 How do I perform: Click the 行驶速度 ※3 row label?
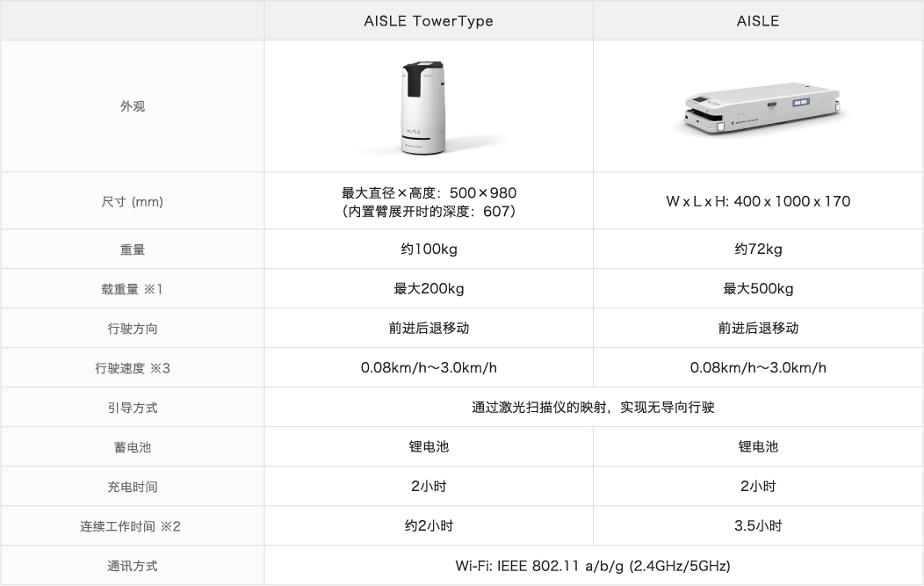[x=133, y=368]
